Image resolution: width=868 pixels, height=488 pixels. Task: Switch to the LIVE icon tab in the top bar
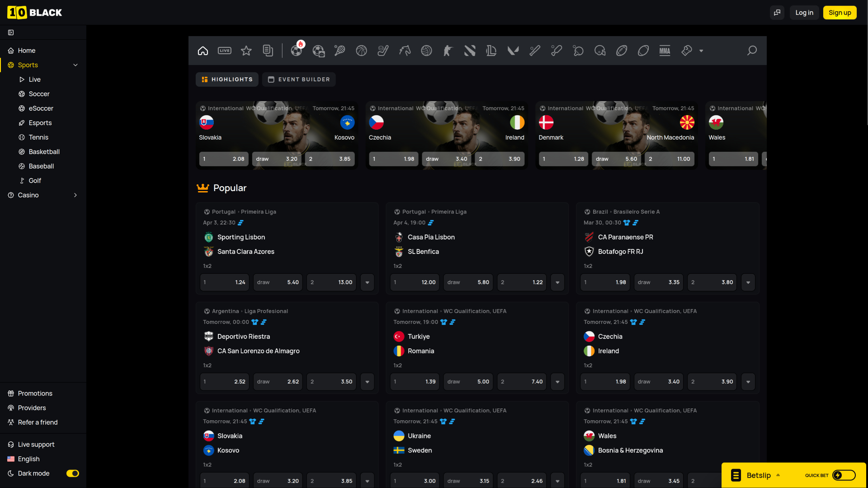[225, 51]
